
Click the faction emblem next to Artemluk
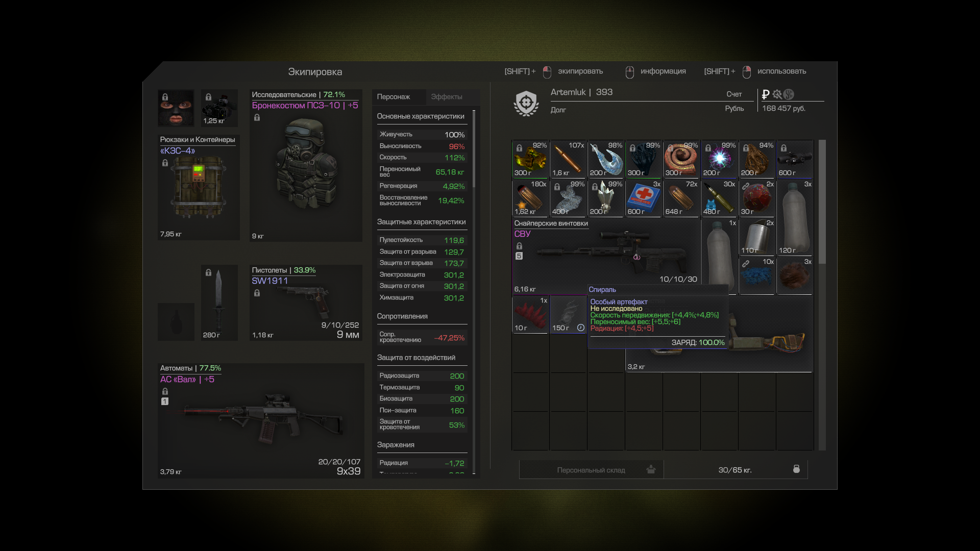coord(526,103)
